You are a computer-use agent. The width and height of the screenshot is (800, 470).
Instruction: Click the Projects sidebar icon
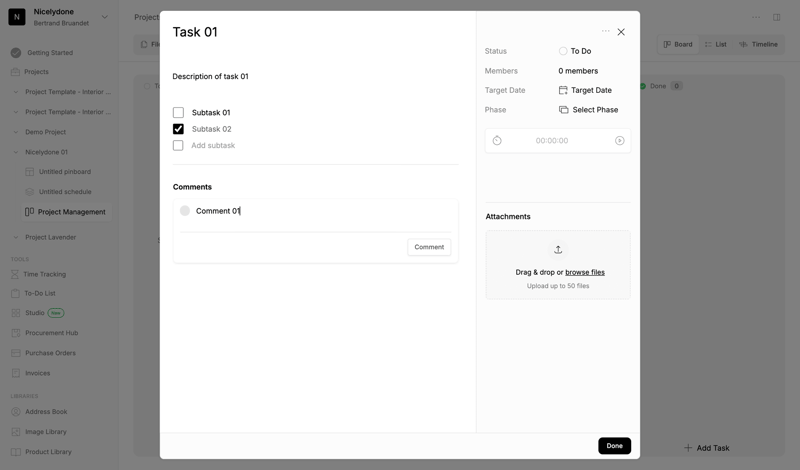click(15, 72)
